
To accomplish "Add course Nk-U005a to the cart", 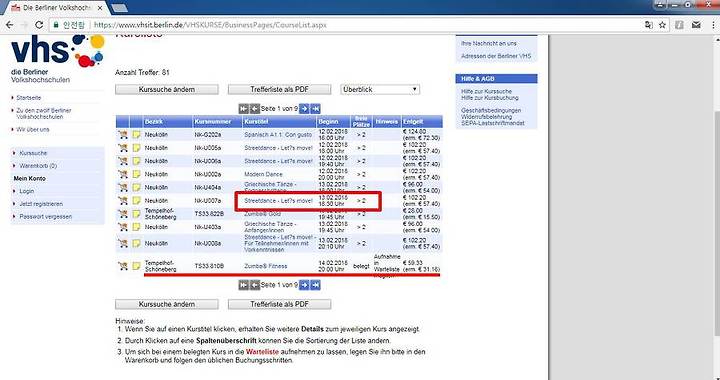I will pyautogui.click(x=123, y=148).
